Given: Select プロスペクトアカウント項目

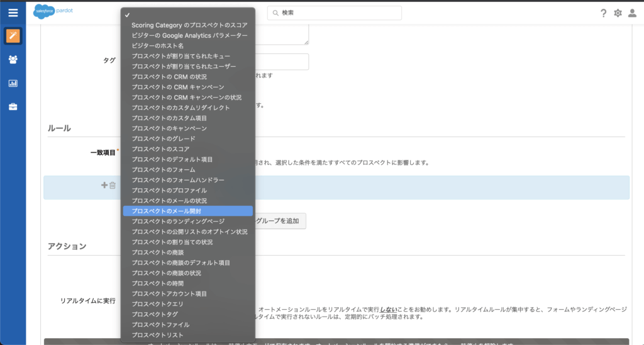Looking at the screenshot, I should [x=187, y=293].
